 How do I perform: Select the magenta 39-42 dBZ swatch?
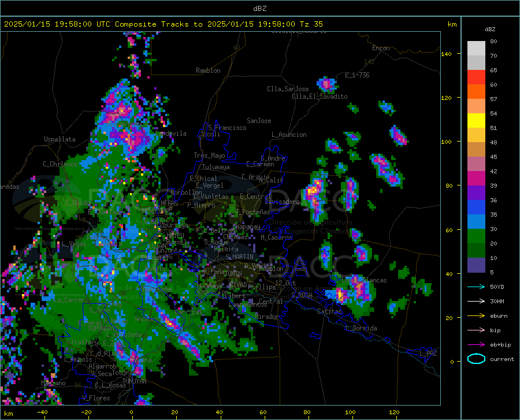point(476,179)
